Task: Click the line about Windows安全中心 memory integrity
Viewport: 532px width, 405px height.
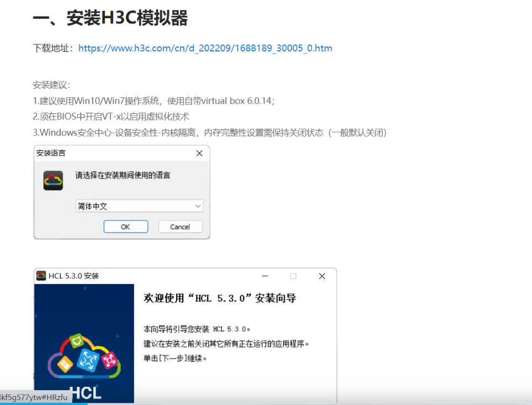Action: point(210,133)
